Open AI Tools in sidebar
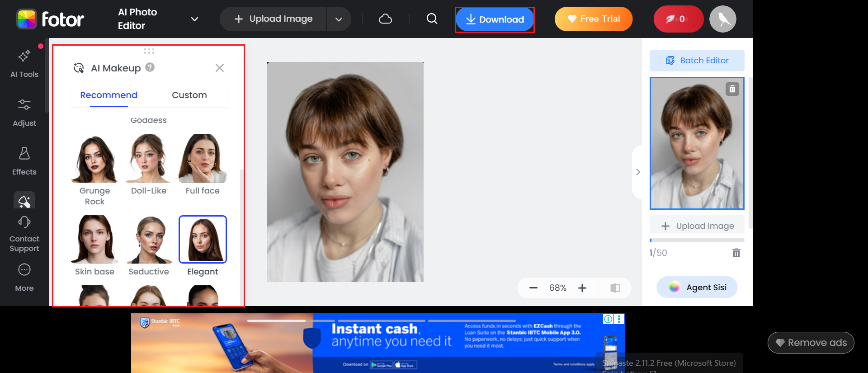The image size is (868, 373). pyautogui.click(x=24, y=63)
